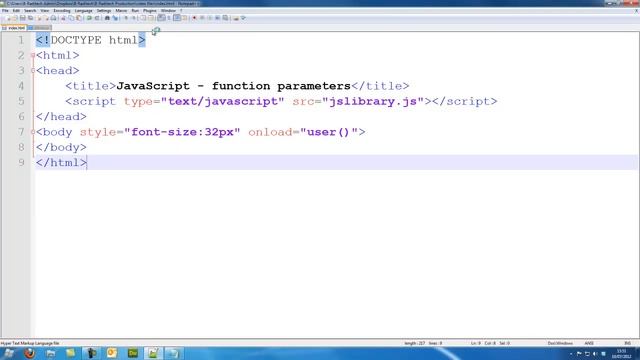Switch to the index.html tab

coord(14,28)
